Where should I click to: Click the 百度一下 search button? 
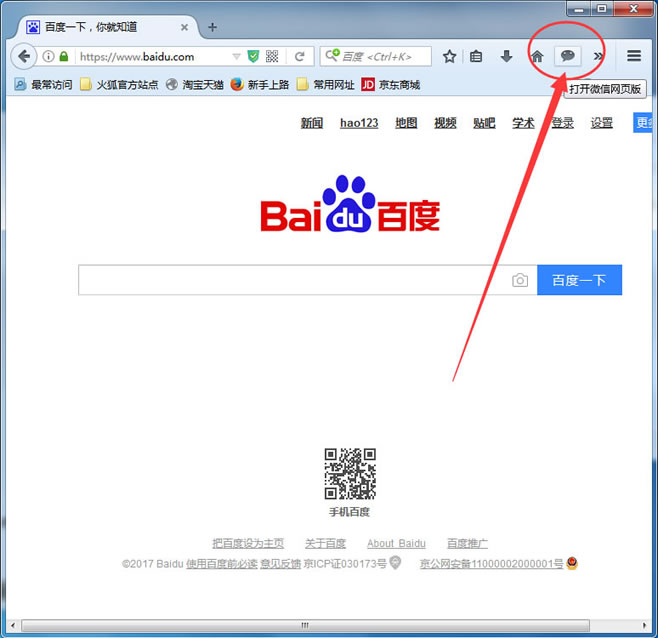point(580,280)
